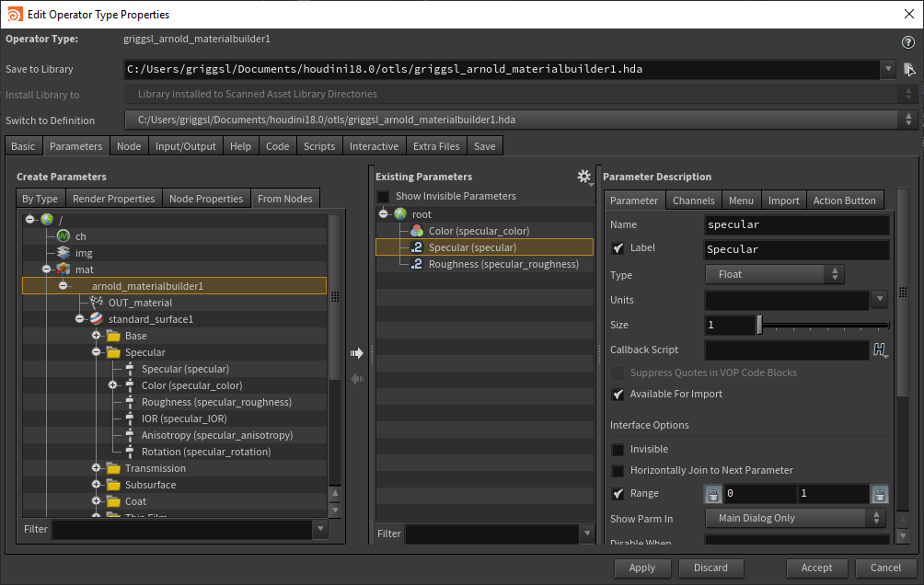Click the Callback Script input field
The image size is (924, 585).
[787, 350]
